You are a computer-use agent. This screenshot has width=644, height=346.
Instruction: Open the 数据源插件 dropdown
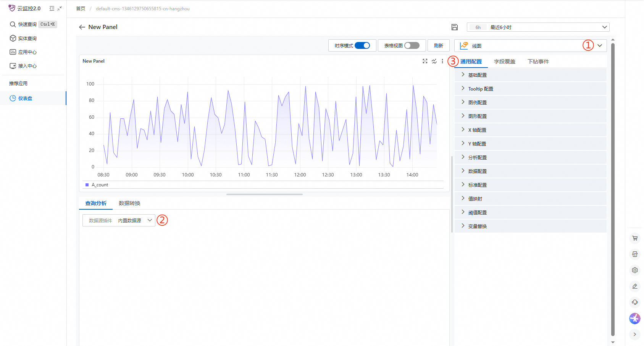pos(119,220)
